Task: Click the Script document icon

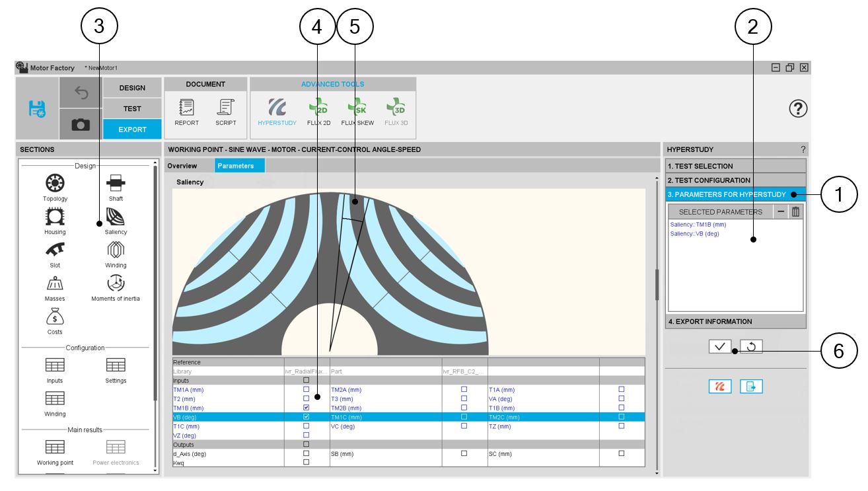Action: (x=226, y=110)
